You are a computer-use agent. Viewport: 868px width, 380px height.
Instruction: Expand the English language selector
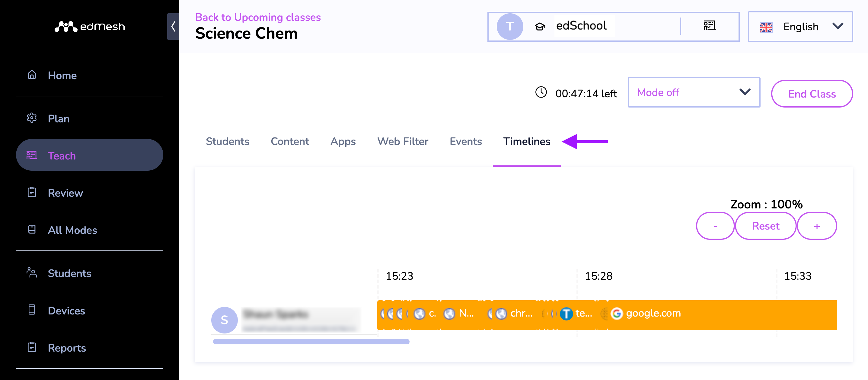point(800,27)
